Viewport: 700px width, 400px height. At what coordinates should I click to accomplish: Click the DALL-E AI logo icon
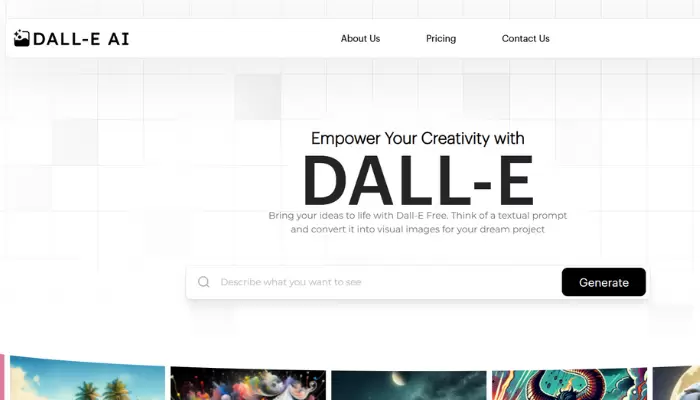[21, 38]
